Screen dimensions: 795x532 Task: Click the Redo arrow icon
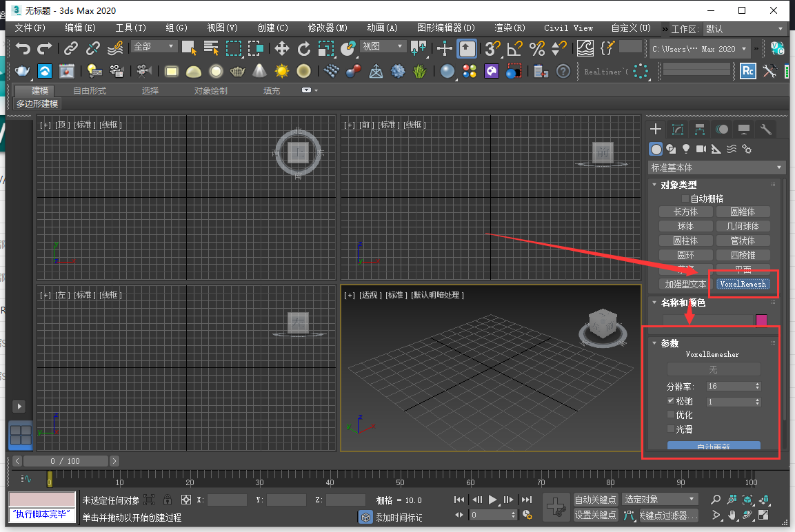[45, 49]
